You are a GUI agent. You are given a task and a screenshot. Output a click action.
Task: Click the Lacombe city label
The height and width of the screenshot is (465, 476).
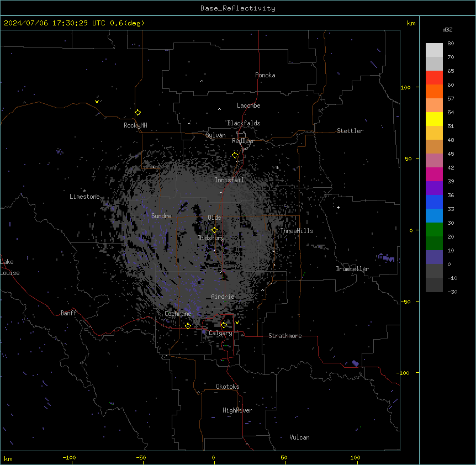[x=248, y=105]
